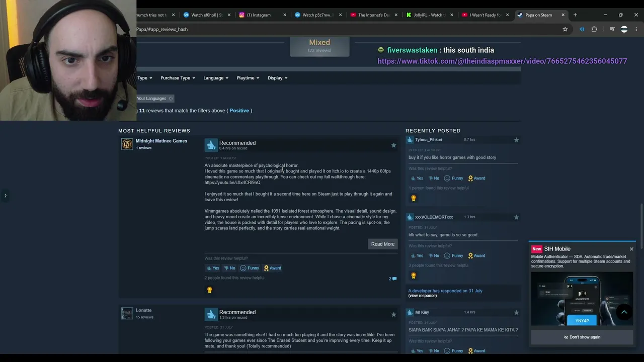Vote No on Midnight Matinee's review

click(x=229, y=268)
